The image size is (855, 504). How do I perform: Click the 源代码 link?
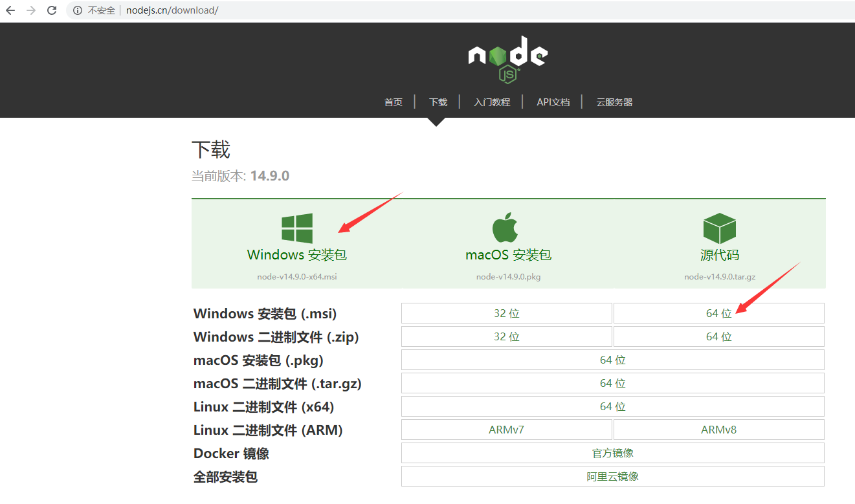point(720,255)
